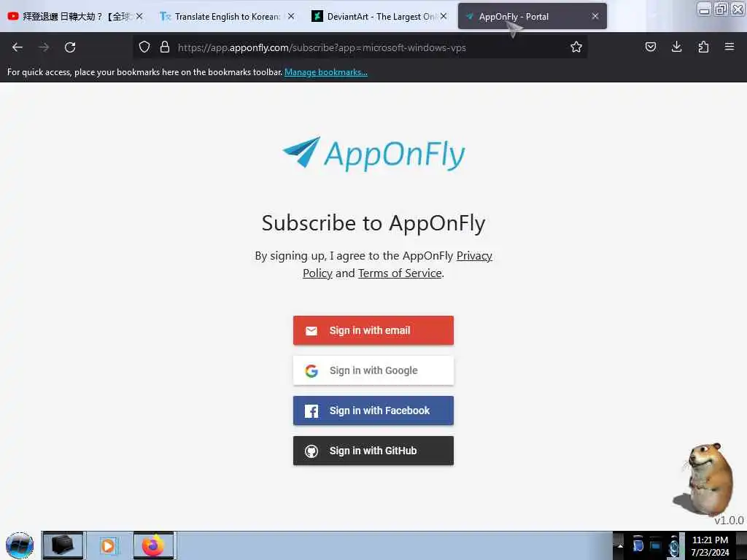Click the Subscribe to AppOnFly heading
747x560 pixels.
[x=373, y=223]
